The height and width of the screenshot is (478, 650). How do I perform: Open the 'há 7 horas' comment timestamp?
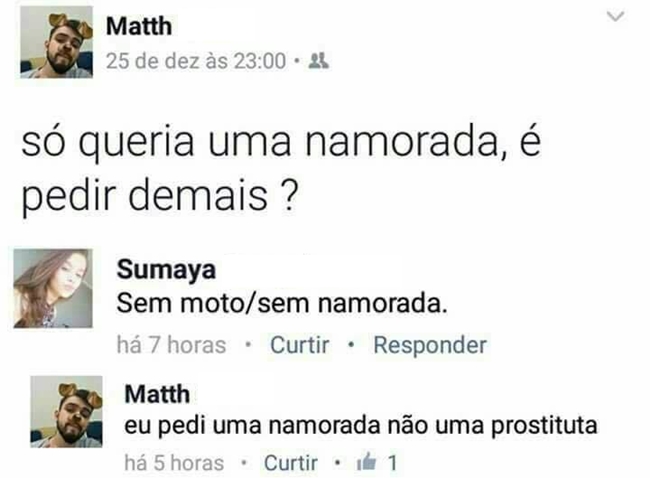tap(171, 345)
